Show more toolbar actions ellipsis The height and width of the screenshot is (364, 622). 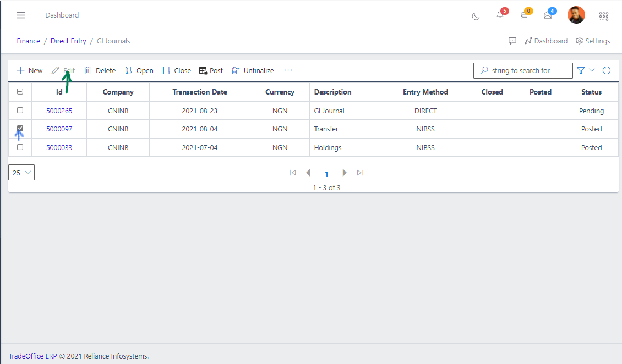[x=288, y=70]
